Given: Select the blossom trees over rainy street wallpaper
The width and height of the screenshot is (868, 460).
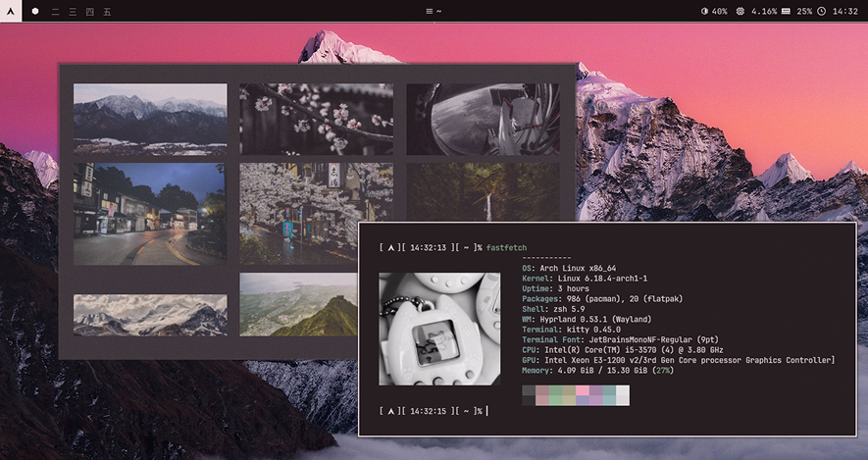Looking at the screenshot, I should point(316,214).
